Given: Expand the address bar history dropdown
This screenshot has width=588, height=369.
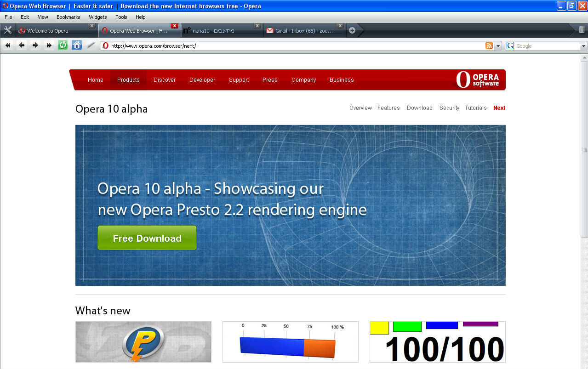Looking at the screenshot, I should (x=498, y=46).
